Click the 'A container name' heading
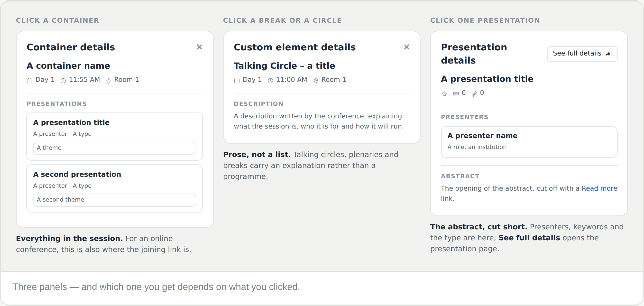Viewport: 644px width, 306px height. pos(68,66)
